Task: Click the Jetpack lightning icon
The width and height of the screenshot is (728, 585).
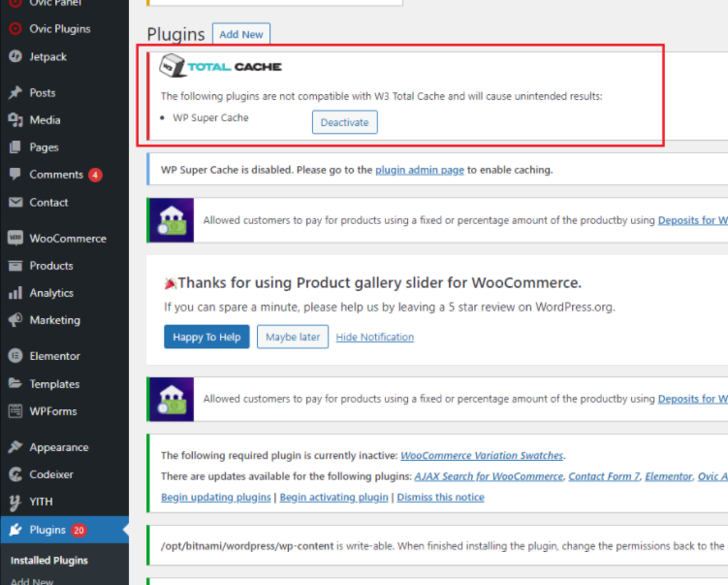Action: [x=16, y=56]
